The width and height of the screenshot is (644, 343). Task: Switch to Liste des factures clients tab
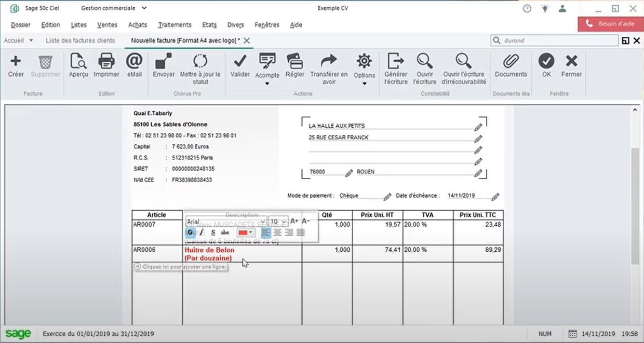[80, 40]
